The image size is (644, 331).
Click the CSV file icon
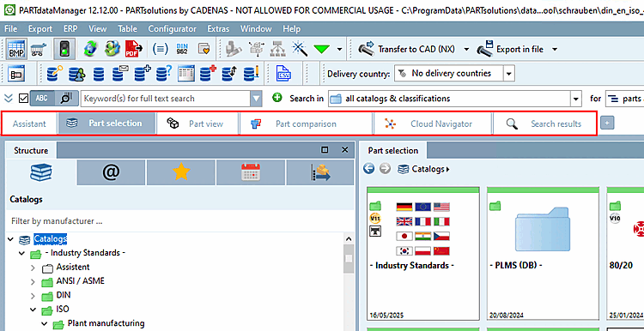tap(284, 75)
